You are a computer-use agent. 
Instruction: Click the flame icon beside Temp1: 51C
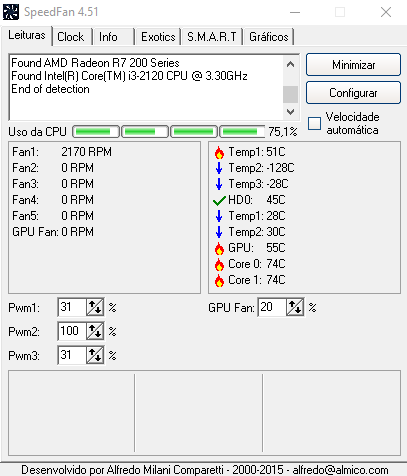tap(219, 152)
